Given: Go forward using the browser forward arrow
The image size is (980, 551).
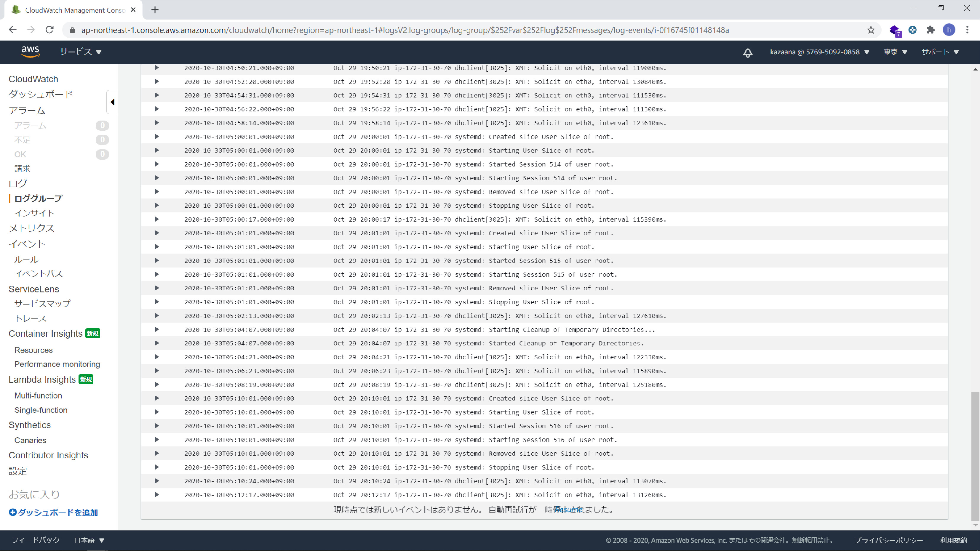Looking at the screenshot, I should (31, 30).
